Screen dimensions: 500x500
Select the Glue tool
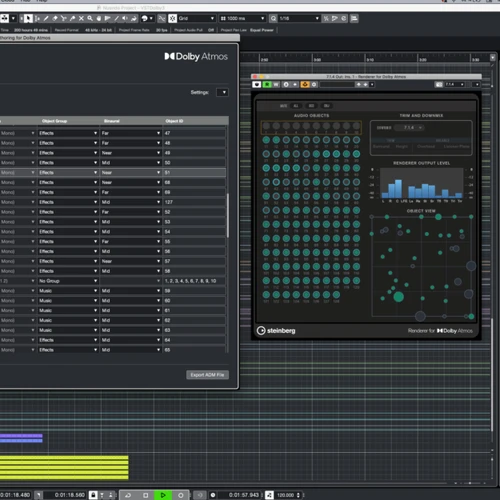(73, 18)
